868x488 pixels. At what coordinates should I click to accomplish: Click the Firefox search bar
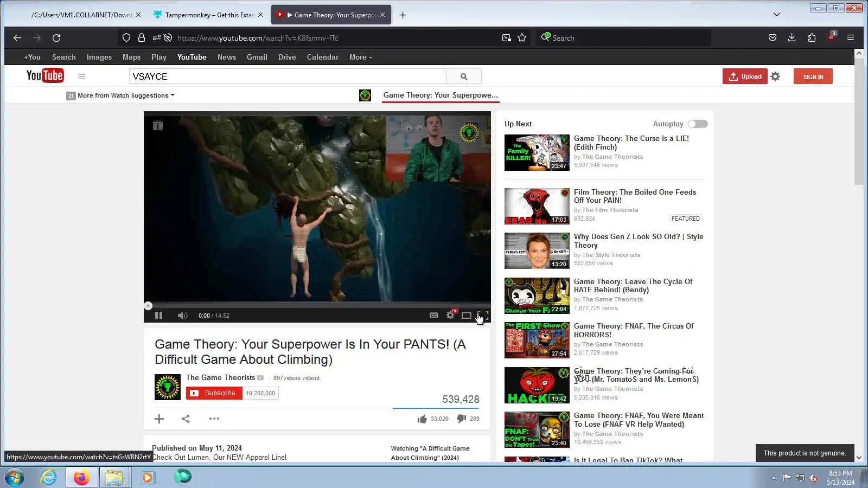pyautogui.click(x=624, y=38)
